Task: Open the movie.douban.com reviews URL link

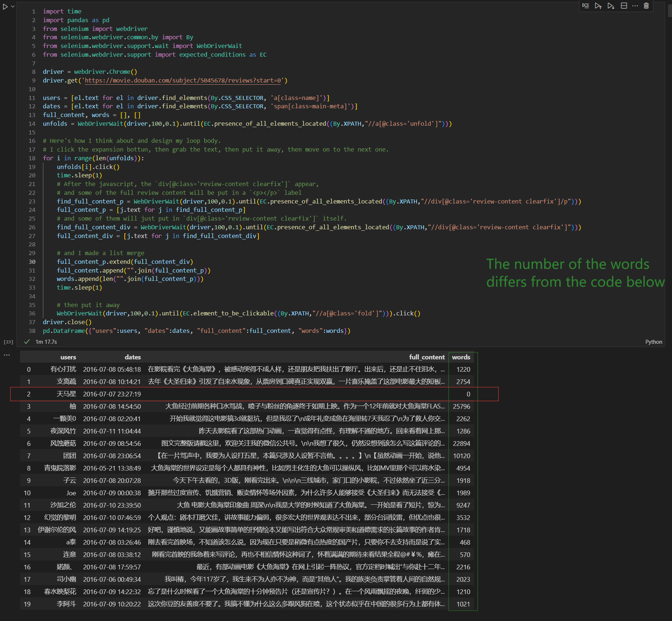Action: point(183,80)
